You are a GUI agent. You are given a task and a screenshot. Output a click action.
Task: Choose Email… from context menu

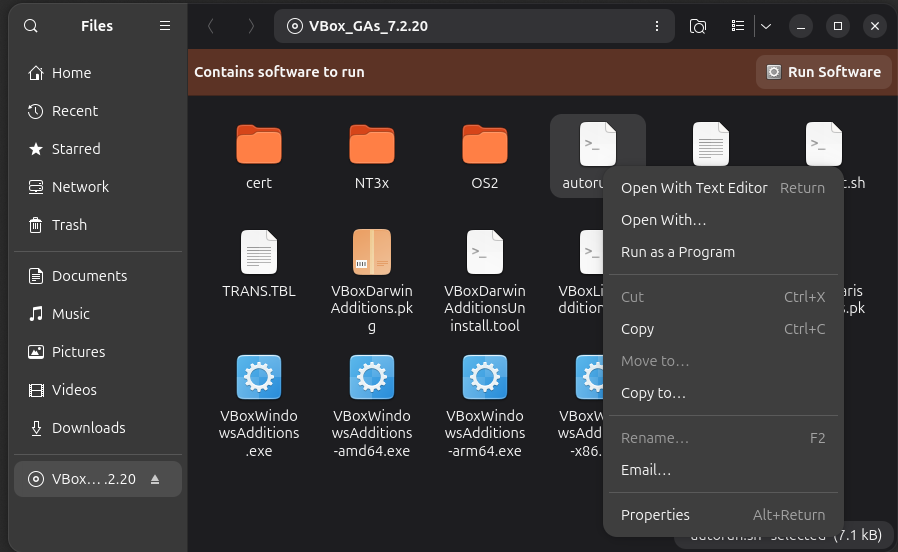[x=723, y=470]
